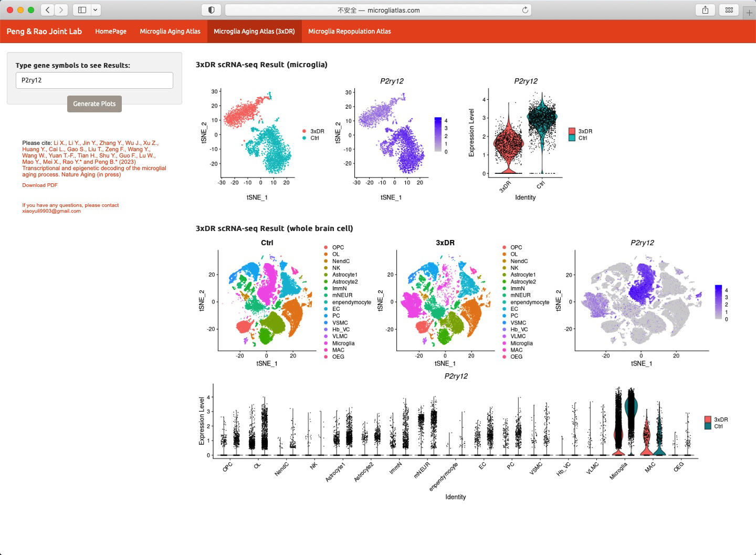
Task: Click the 3xDR red swatch in violin legend
Action: click(572, 131)
